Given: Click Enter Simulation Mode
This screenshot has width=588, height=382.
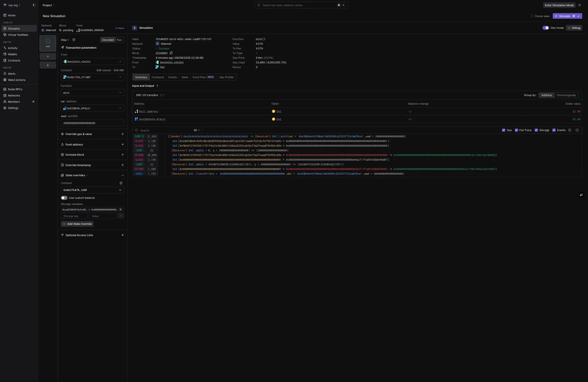Looking at the screenshot, I should 559,5.
